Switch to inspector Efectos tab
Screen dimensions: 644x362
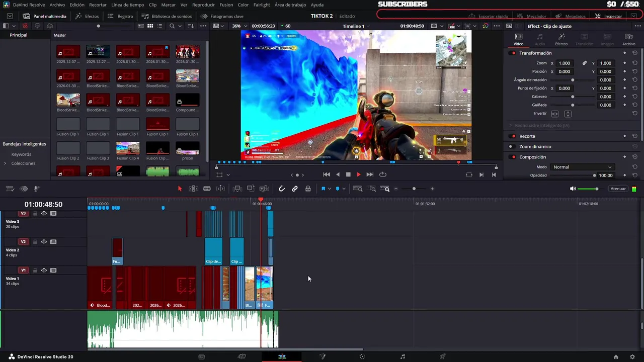tap(561, 40)
